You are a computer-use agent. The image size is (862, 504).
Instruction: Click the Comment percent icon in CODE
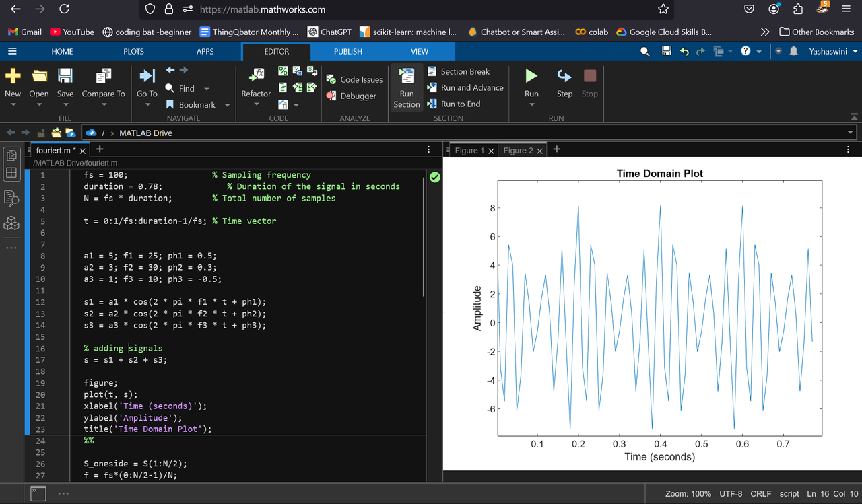point(283,71)
